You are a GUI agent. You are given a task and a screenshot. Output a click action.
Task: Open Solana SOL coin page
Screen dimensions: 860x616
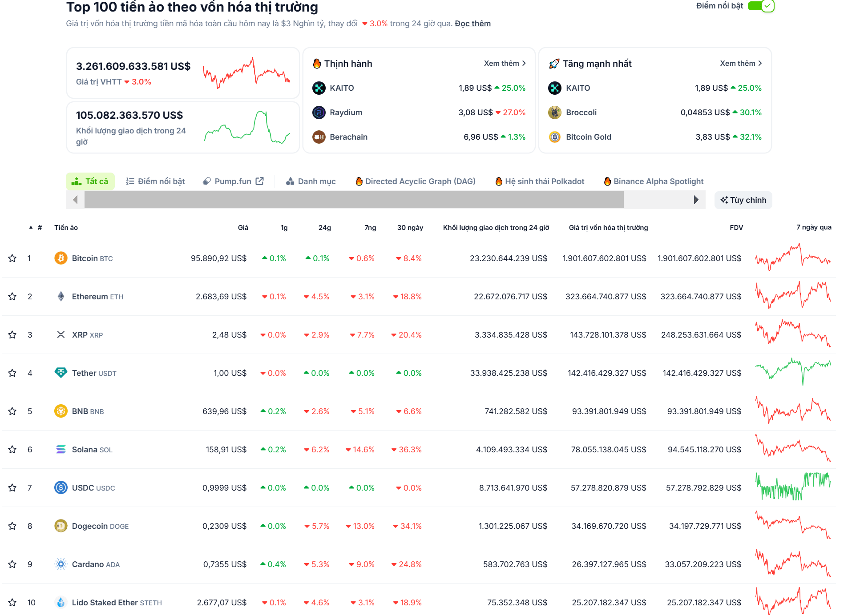click(92, 450)
